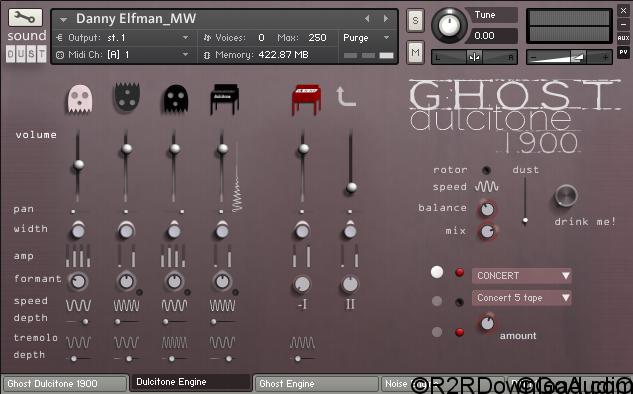Open the Purge dropdown menu
633x394 pixels.
tap(367, 38)
